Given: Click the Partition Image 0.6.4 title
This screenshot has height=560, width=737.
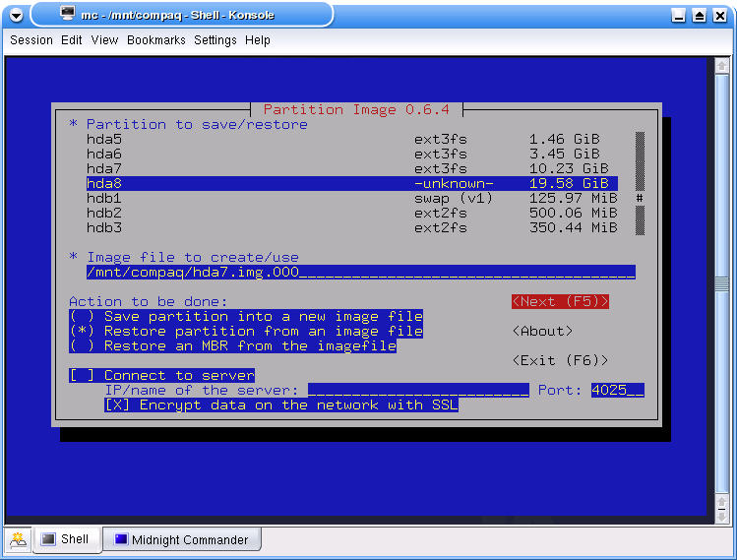Looking at the screenshot, I should coord(356,109).
